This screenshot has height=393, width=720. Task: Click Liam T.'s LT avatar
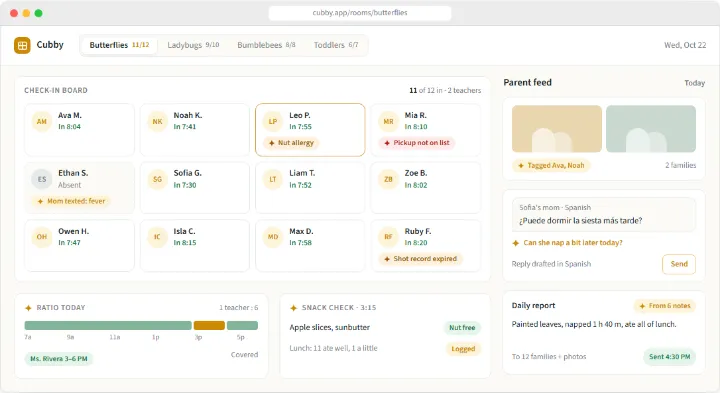click(x=273, y=180)
